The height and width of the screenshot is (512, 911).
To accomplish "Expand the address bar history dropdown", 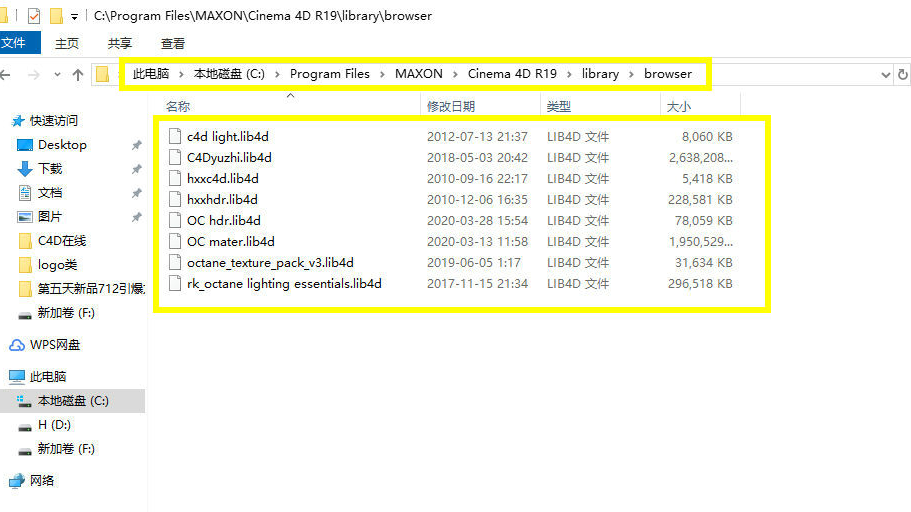I will 885,74.
